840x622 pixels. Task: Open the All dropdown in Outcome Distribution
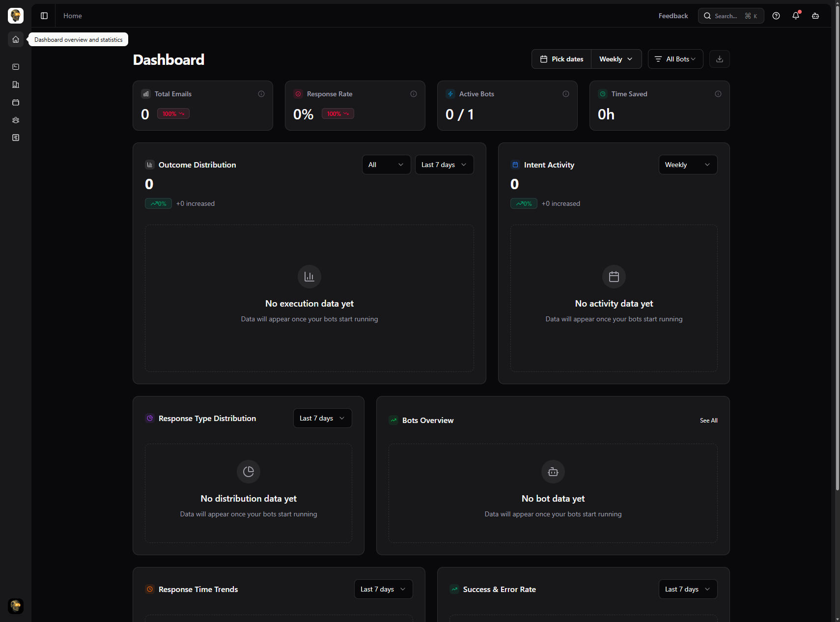(386, 165)
